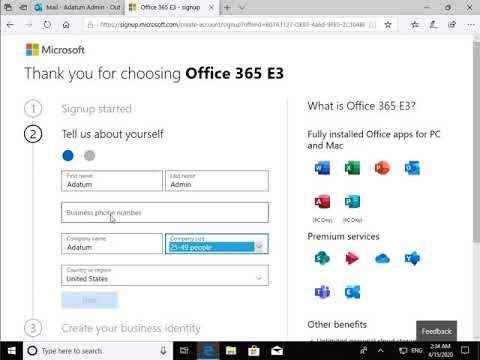Viewport: 480px width, 360px height.
Task: Open Task View on taskbar
Action: click(184, 351)
